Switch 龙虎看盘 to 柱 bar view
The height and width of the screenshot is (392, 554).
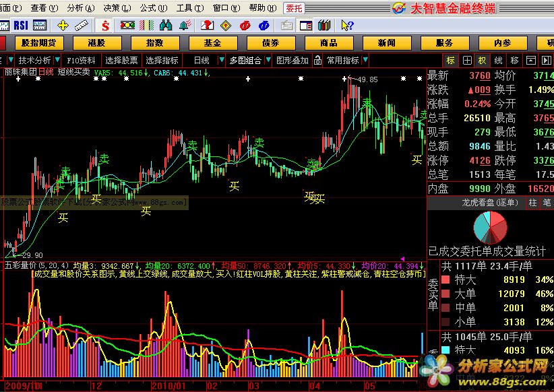[532, 203]
